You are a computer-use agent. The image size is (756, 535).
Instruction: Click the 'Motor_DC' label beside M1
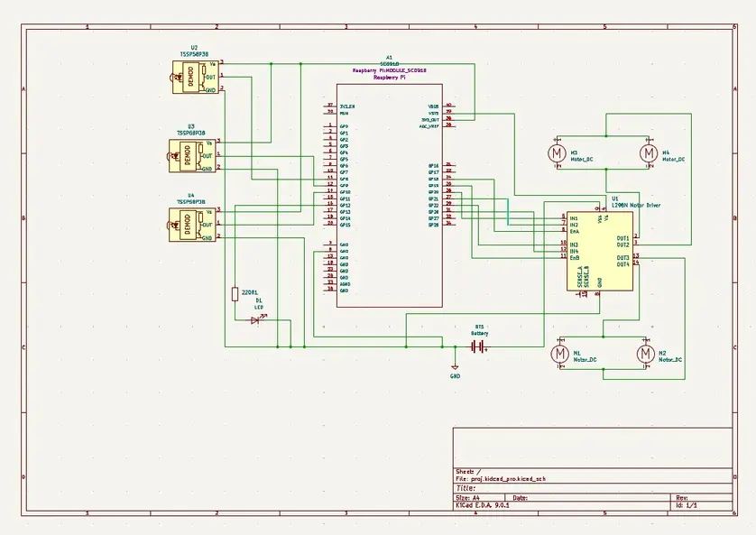(x=585, y=360)
